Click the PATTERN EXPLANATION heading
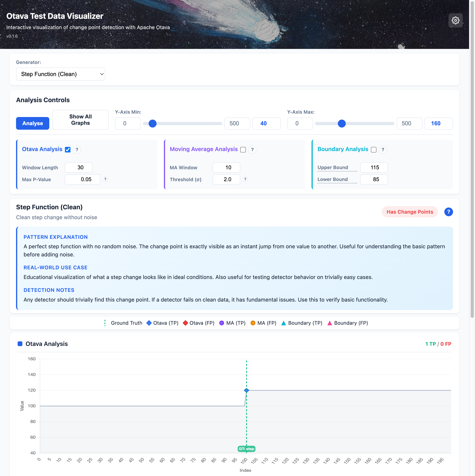Screen dimensions: 475x476 coord(56,237)
